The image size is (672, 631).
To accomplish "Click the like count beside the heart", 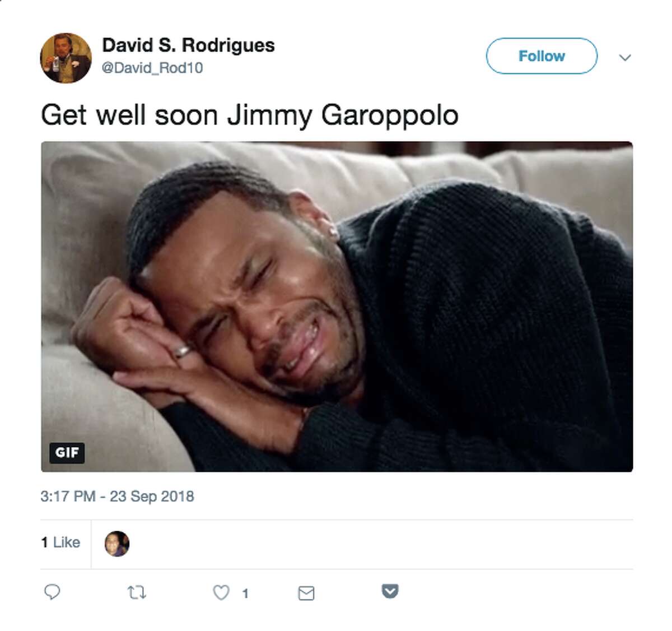I will point(245,593).
